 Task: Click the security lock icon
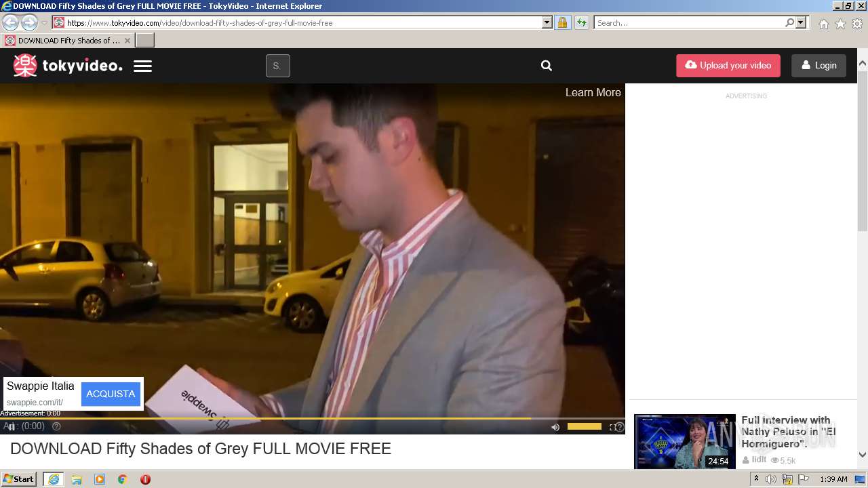click(562, 22)
